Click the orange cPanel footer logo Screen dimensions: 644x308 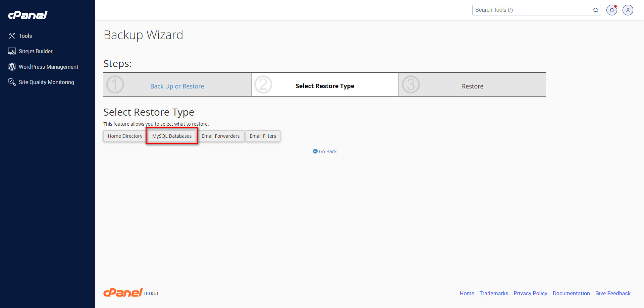(123, 293)
